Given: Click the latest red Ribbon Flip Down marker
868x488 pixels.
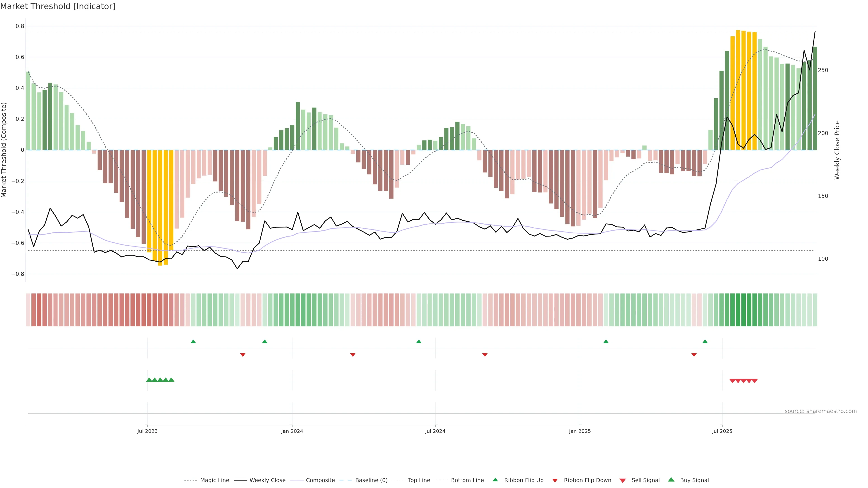Looking at the screenshot, I should tap(694, 355).
